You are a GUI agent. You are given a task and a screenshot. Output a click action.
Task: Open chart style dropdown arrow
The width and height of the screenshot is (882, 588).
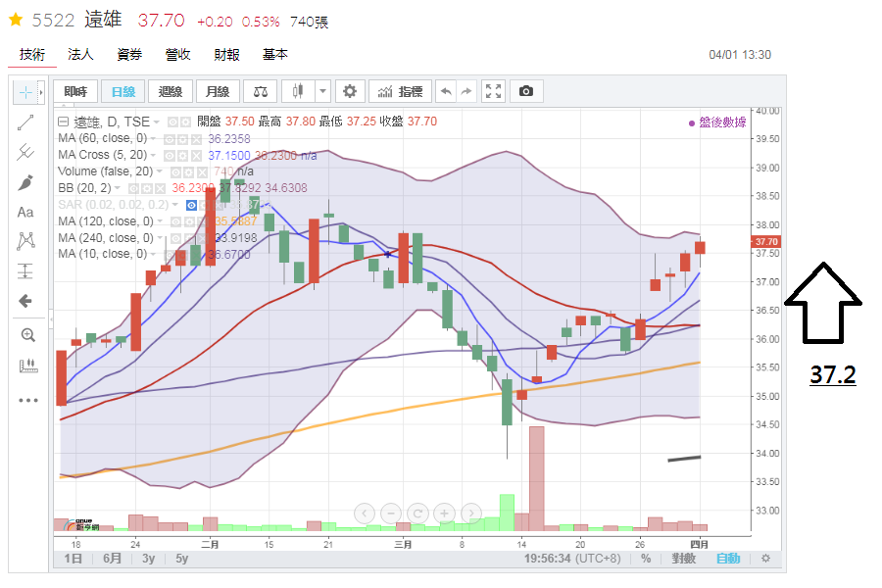point(322,91)
